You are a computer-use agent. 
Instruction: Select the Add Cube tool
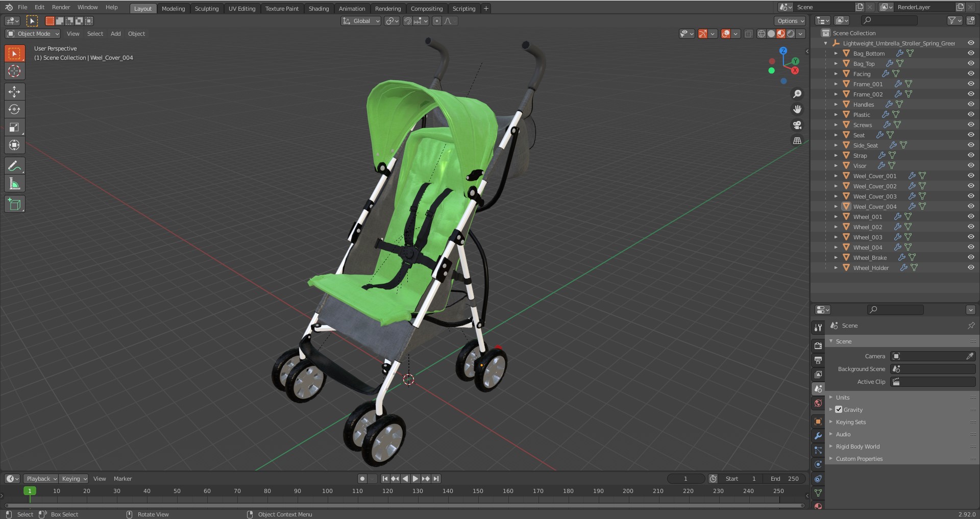[14, 204]
